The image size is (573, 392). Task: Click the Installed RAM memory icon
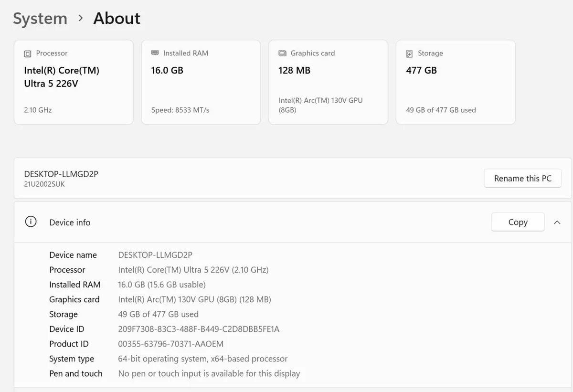[x=155, y=53]
